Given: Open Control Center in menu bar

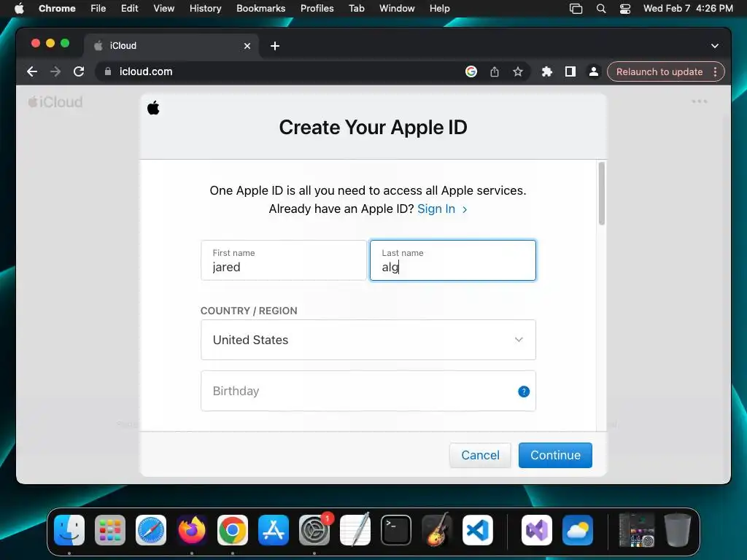Looking at the screenshot, I should click(x=625, y=9).
